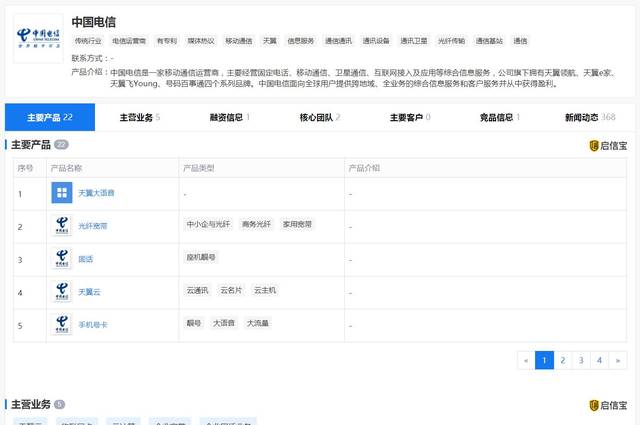The height and width of the screenshot is (425, 640).
Task: Click the 光纤传输 tag
Action: coord(451,41)
